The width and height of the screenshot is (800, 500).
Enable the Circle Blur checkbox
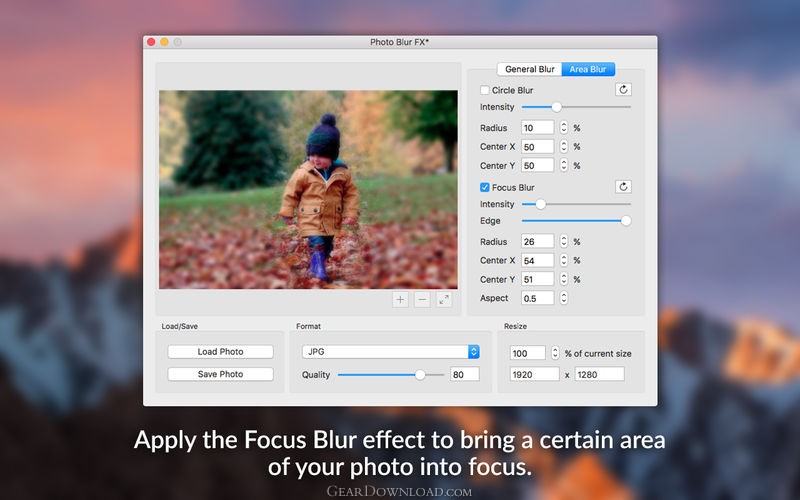coord(485,90)
